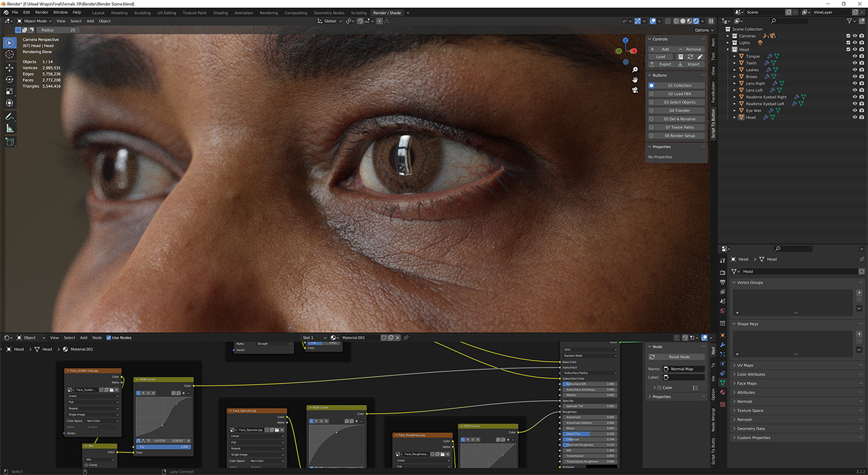Screen dimensions: 868x475
Task: Click the Radius value field
Action: tap(58, 30)
